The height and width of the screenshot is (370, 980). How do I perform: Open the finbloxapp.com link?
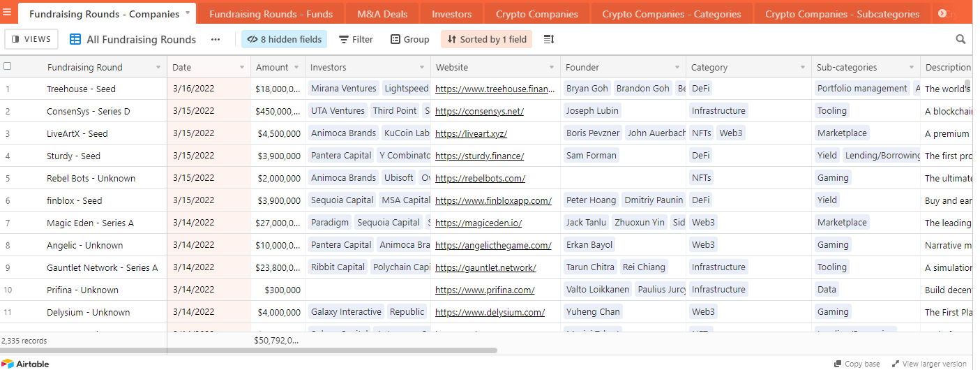click(493, 200)
